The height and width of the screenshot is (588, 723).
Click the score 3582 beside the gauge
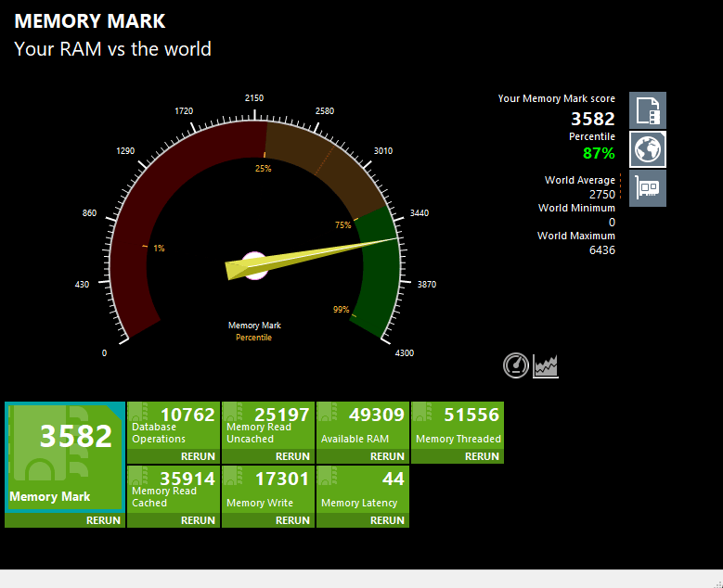pos(593,119)
